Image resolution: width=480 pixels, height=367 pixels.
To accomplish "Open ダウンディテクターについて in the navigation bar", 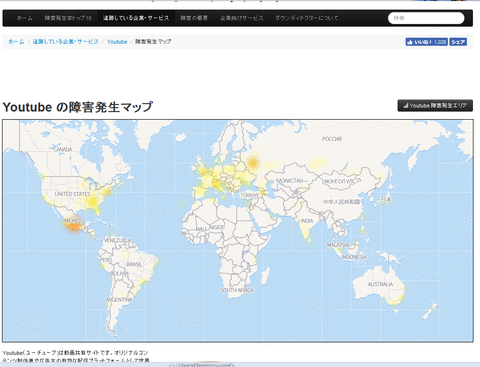I will click(x=306, y=18).
